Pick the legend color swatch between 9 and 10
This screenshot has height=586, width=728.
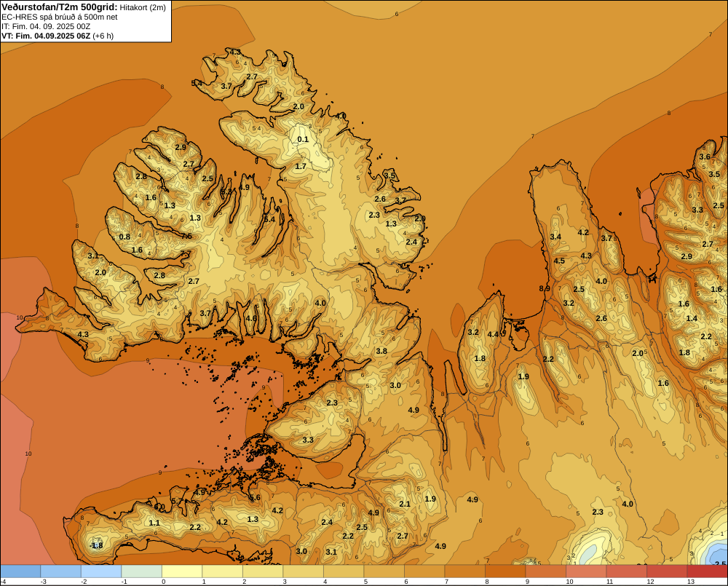[545, 571]
